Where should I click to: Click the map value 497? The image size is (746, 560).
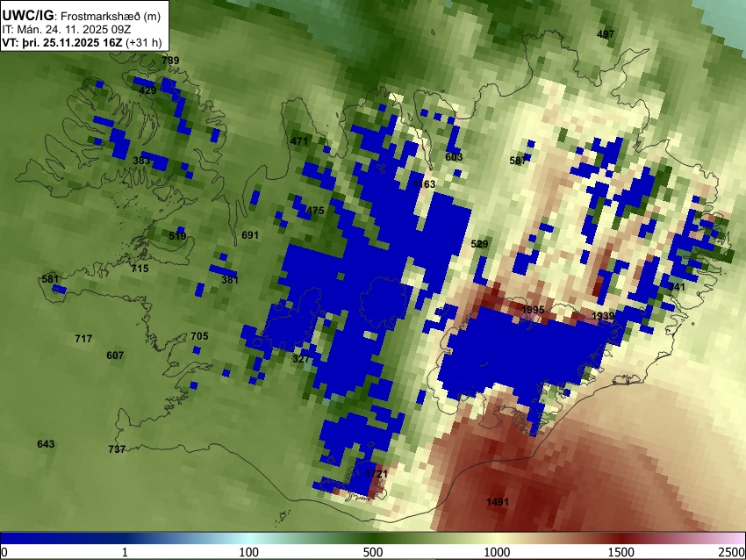(x=606, y=33)
